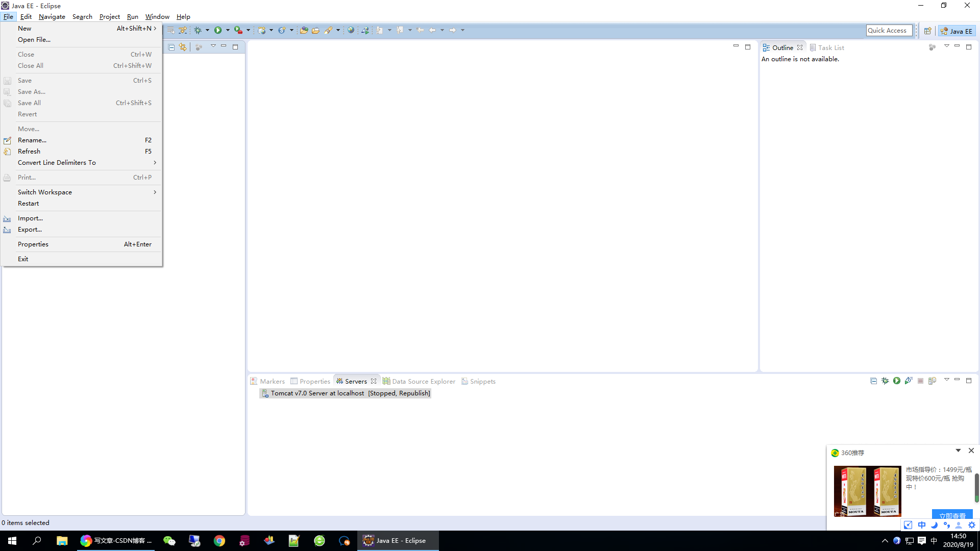Click the Publish to server icon

[932, 381]
